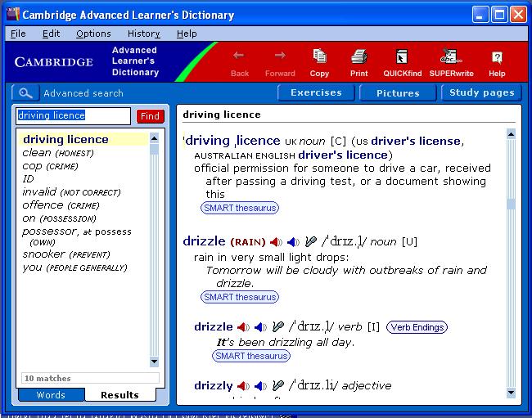Screen dimensions: 532x418
Task: Open the History menu
Action: point(144,34)
